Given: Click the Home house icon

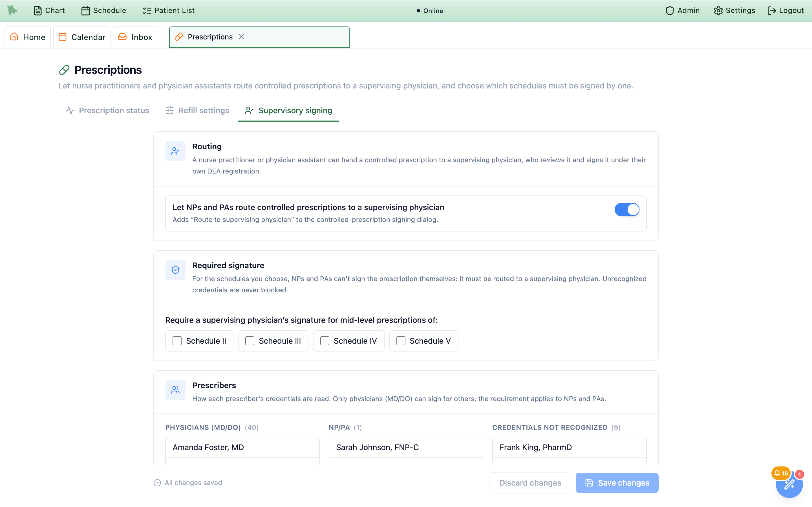Looking at the screenshot, I should coord(14,37).
